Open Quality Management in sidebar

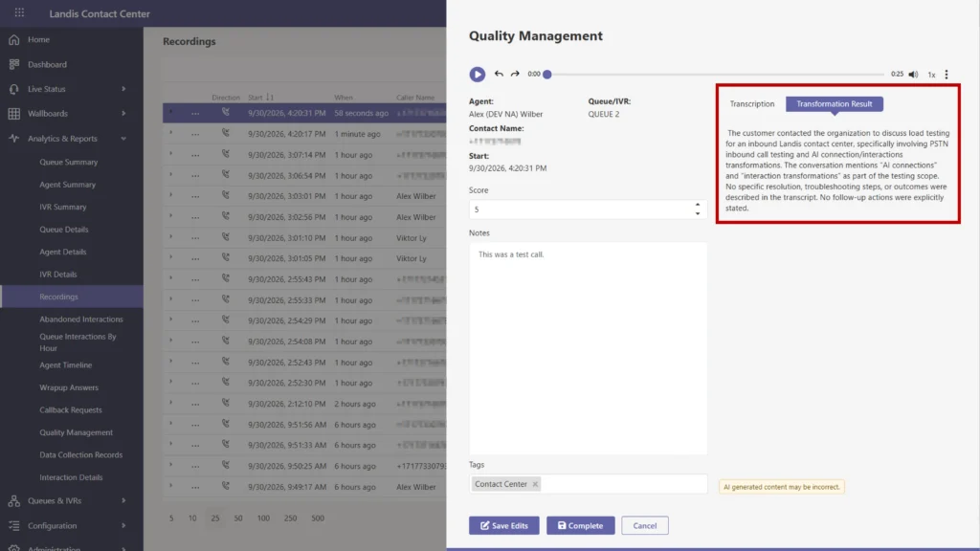point(77,432)
